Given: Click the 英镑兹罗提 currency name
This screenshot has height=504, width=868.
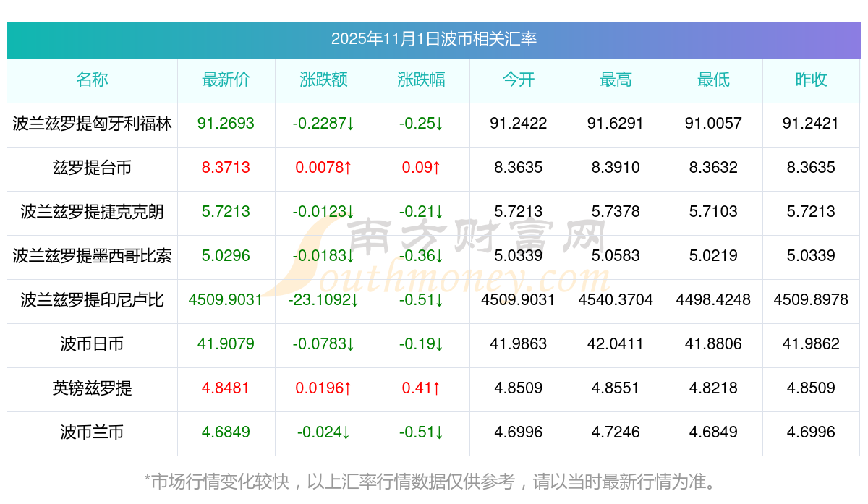Looking at the screenshot, I should pos(92,388).
